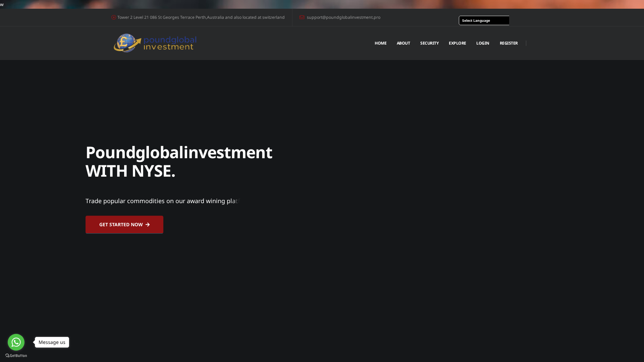Click the Message us label

click(x=52, y=342)
